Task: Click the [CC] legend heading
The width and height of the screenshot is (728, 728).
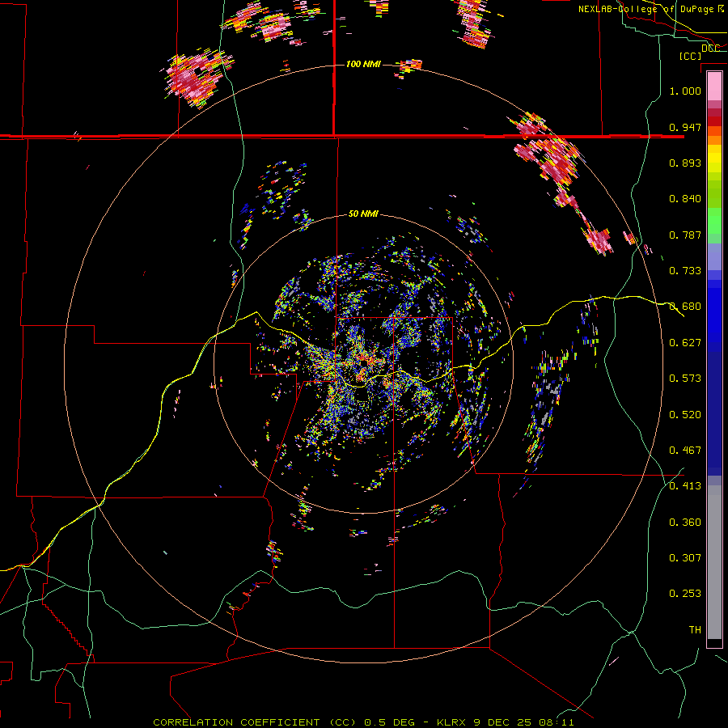Action: (x=691, y=56)
